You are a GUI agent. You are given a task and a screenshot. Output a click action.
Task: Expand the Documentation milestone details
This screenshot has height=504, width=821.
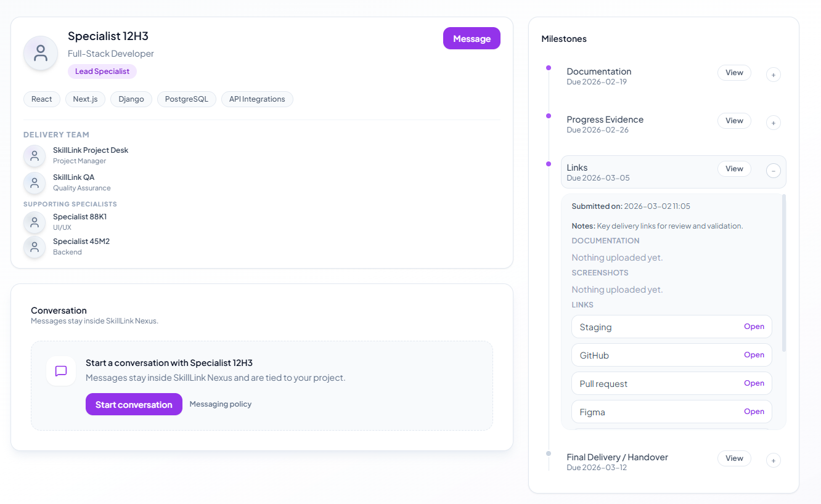773,75
